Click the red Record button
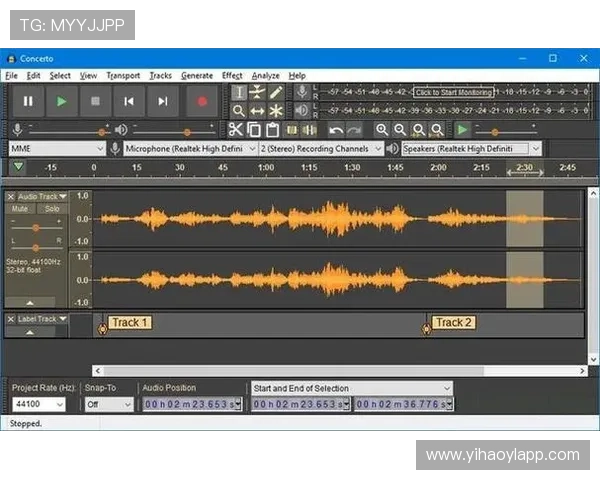600x480 pixels. coord(201,101)
